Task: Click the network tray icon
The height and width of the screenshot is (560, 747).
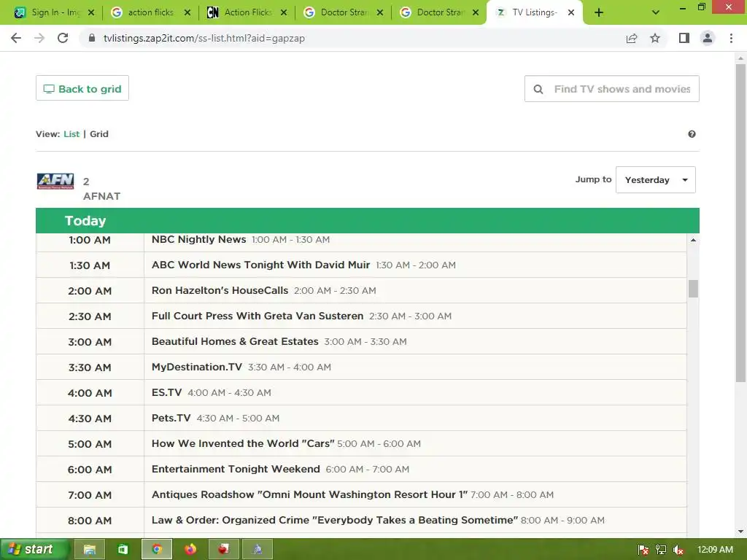Action: coord(661,550)
